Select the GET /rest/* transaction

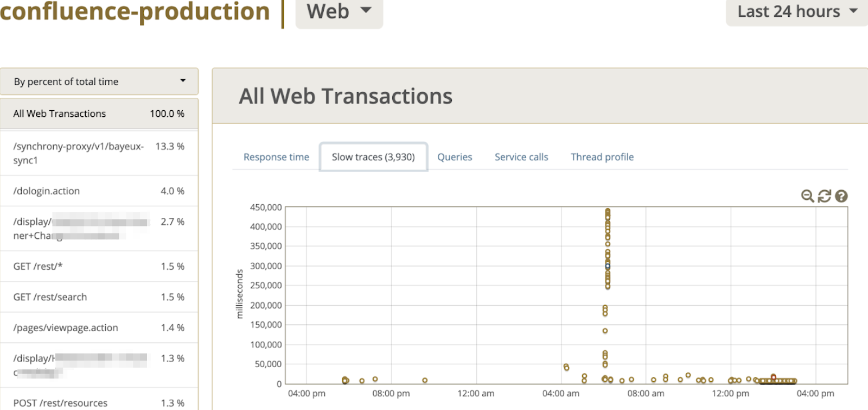[99, 267]
